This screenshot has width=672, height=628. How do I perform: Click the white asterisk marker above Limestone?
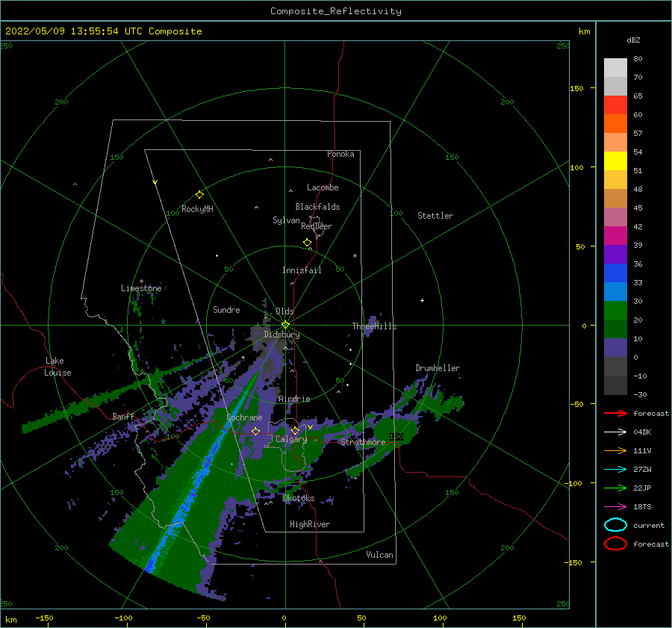[141, 282]
